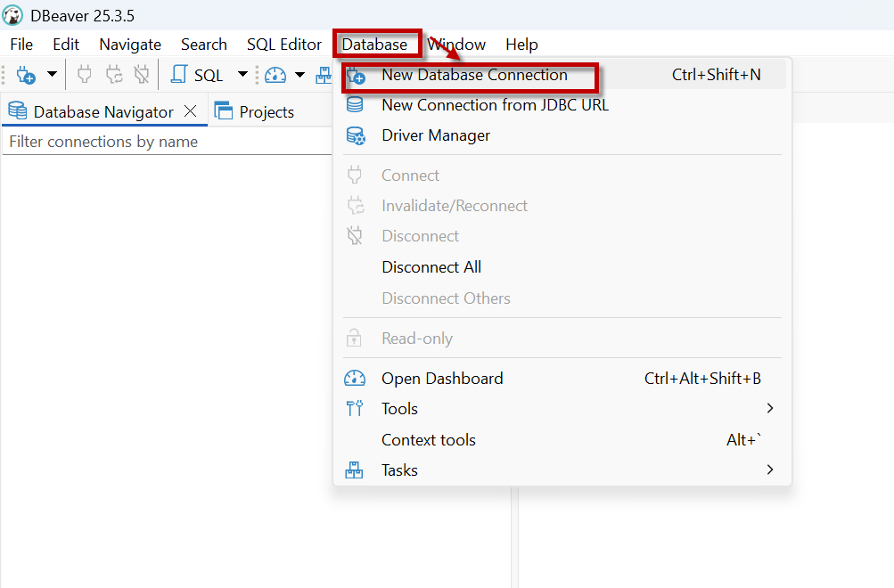Image resolution: width=894 pixels, height=588 pixels.
Task: Expand the SQL button dropdown arrow
Action: coord(242,76)
